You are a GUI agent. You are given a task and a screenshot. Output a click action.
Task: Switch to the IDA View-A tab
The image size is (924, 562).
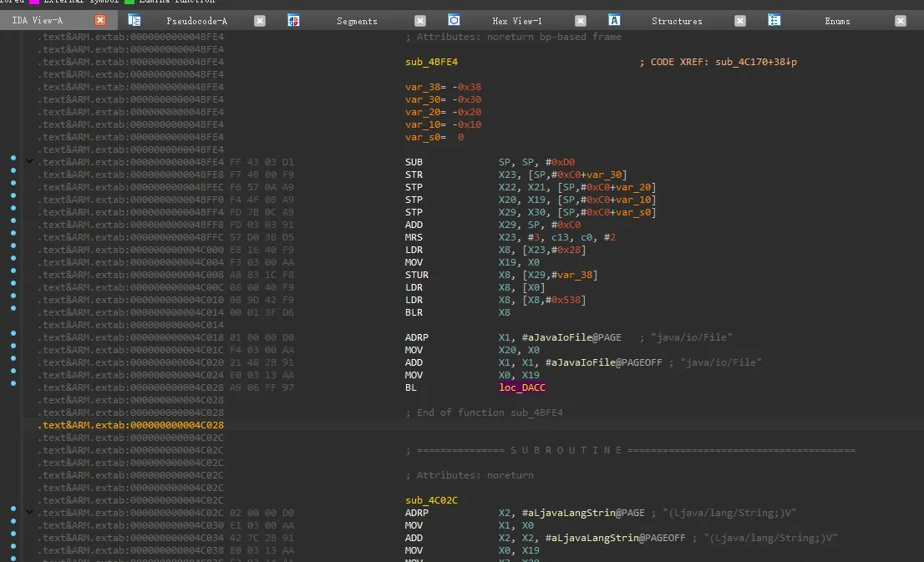pyautogui.click(x=37, y=21)
